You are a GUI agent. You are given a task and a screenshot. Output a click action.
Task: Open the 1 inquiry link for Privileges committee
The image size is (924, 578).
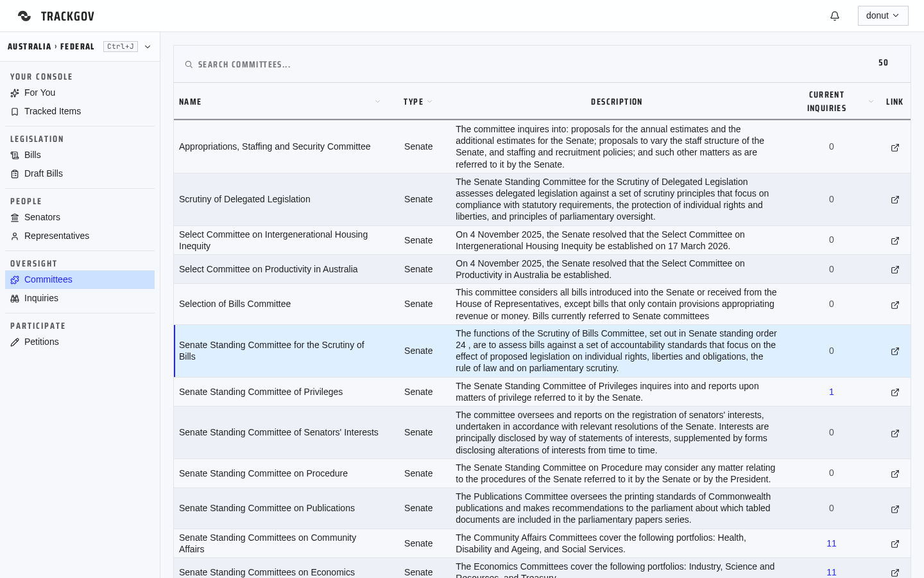coord(832,392)
